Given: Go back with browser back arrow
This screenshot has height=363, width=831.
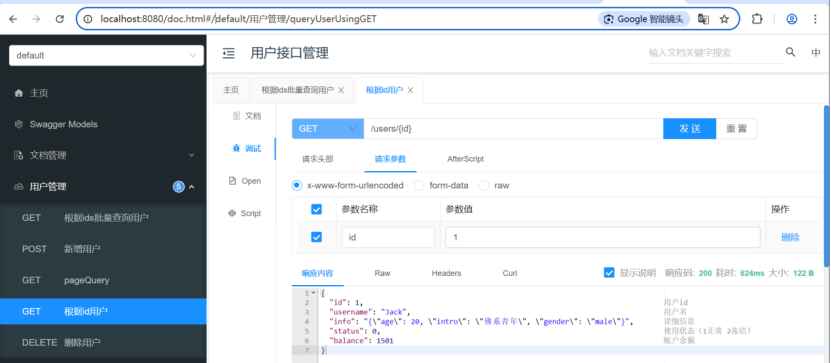Looking at the screenshot, I should tap(13, 19).
